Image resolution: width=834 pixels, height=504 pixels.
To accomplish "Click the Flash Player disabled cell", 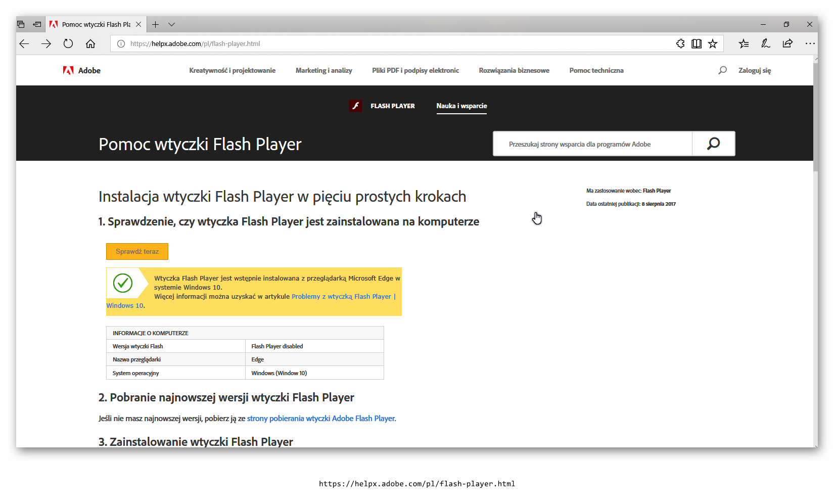I will click(314, 346).
